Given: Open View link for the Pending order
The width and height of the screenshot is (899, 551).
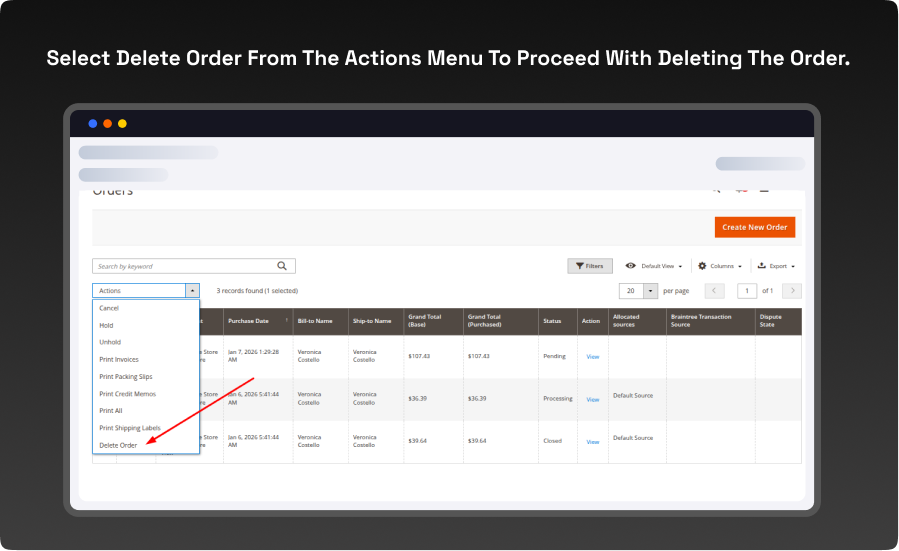Looking at the screenshot, I should (x=592, y=357).
